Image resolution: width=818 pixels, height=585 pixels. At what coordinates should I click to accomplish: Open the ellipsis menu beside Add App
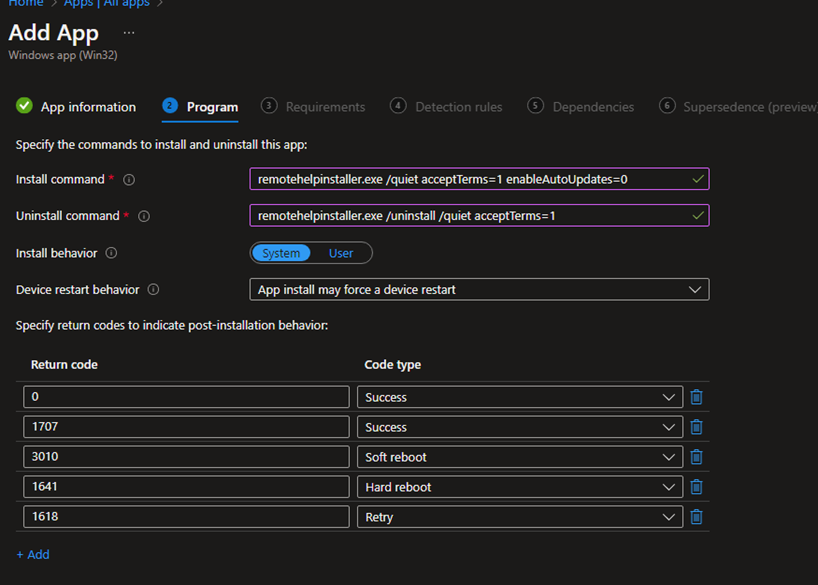click(x=129, y=33)
